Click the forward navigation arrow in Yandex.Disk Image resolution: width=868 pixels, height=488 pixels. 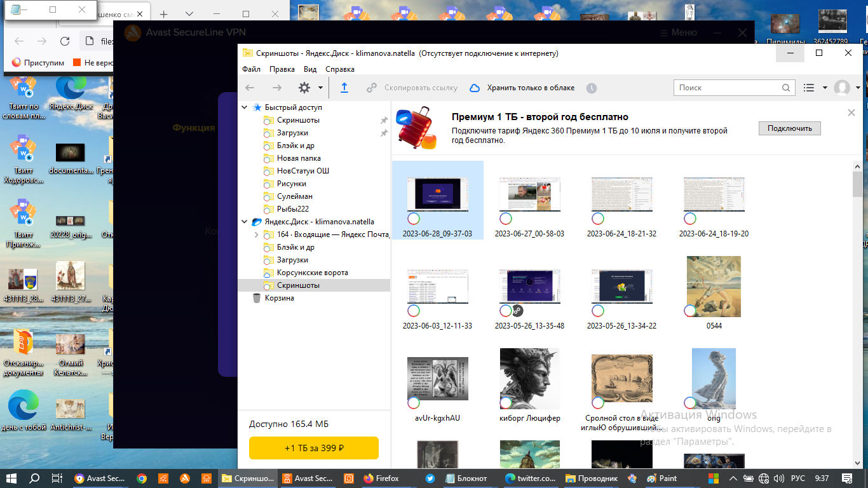pos(277,88)
